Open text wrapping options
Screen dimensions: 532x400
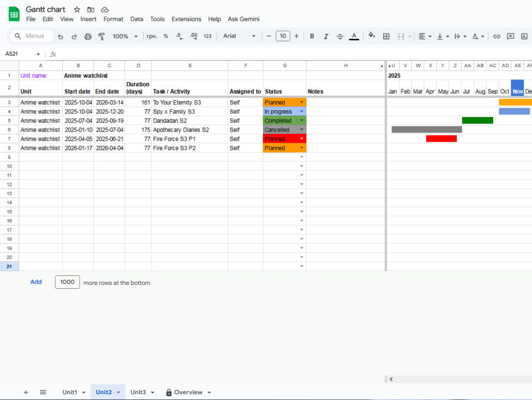460,36
